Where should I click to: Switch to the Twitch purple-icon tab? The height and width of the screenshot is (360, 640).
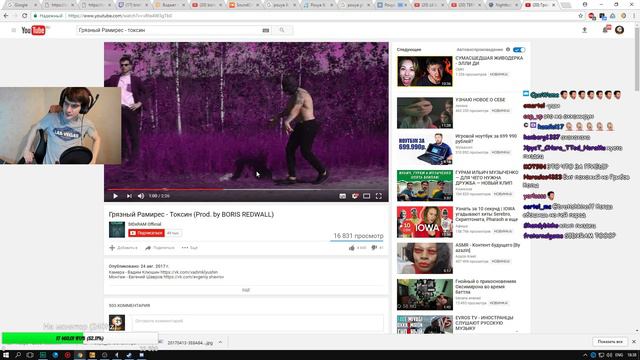(131, 5)
